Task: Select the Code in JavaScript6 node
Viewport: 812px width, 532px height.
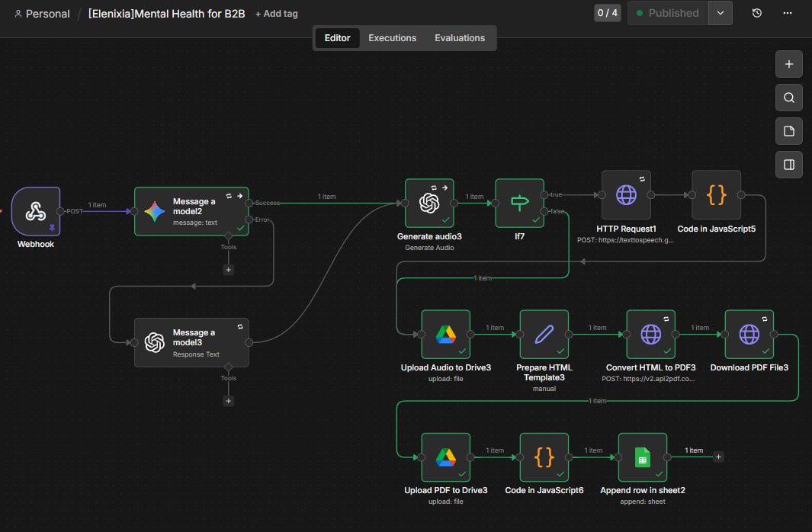Action: 544,457
